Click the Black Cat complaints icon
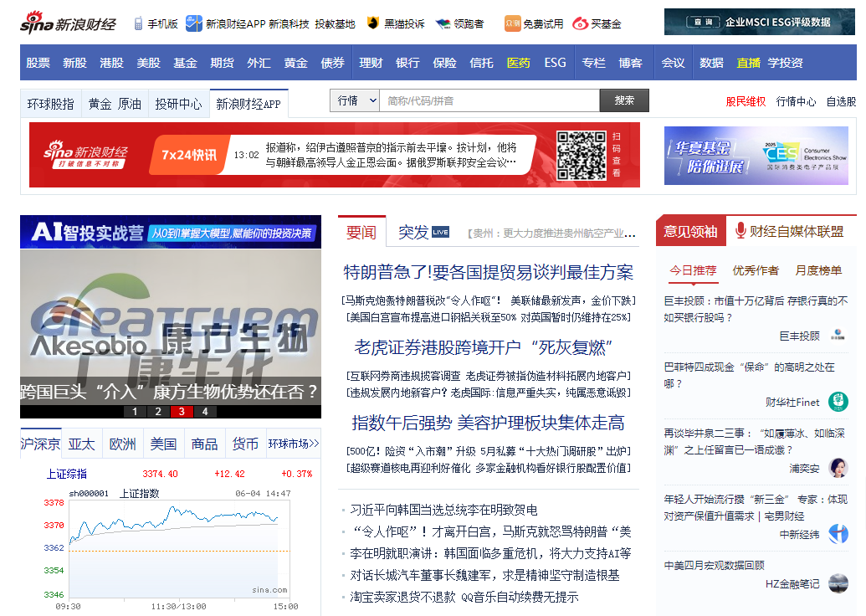866x616 pixels. tap(373, 23)
